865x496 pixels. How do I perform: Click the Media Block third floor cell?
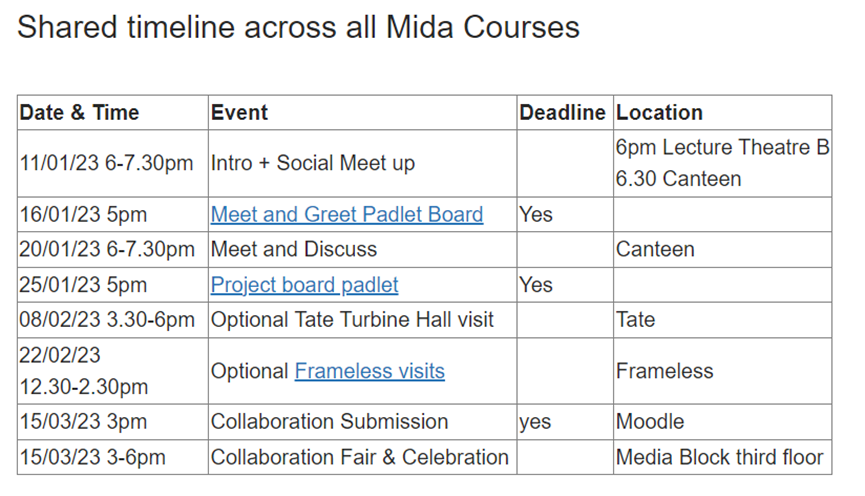tap(723, 457)
